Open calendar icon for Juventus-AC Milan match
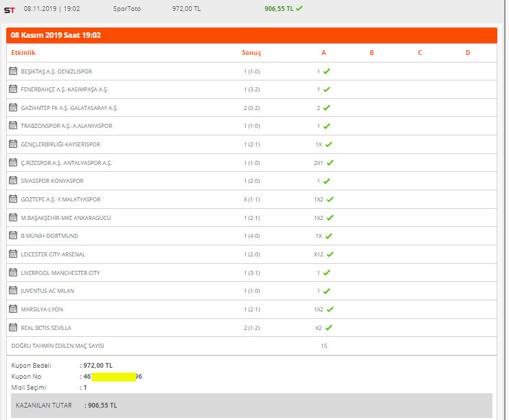509x420 pixels. point(13,290)
